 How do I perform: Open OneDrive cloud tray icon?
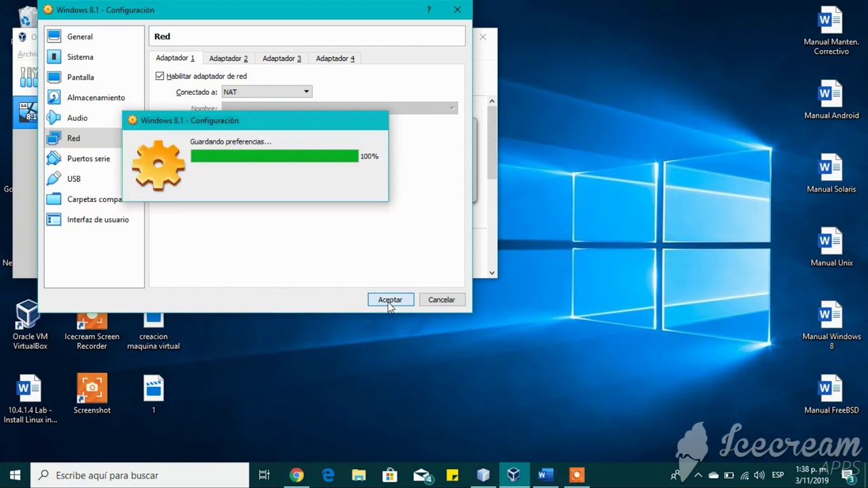713,475
